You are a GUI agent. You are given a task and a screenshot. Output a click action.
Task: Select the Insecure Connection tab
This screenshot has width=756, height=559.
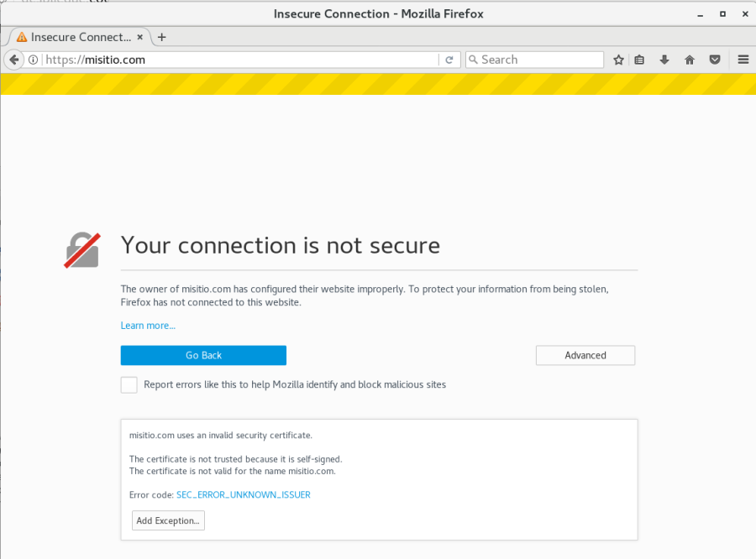[80, 37]
